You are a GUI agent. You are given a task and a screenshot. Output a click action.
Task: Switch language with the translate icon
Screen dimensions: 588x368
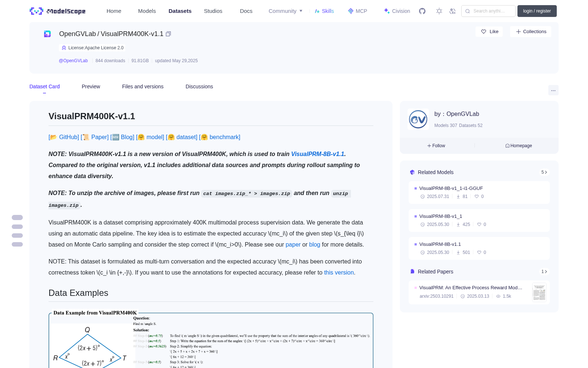(x=453, y=11)
